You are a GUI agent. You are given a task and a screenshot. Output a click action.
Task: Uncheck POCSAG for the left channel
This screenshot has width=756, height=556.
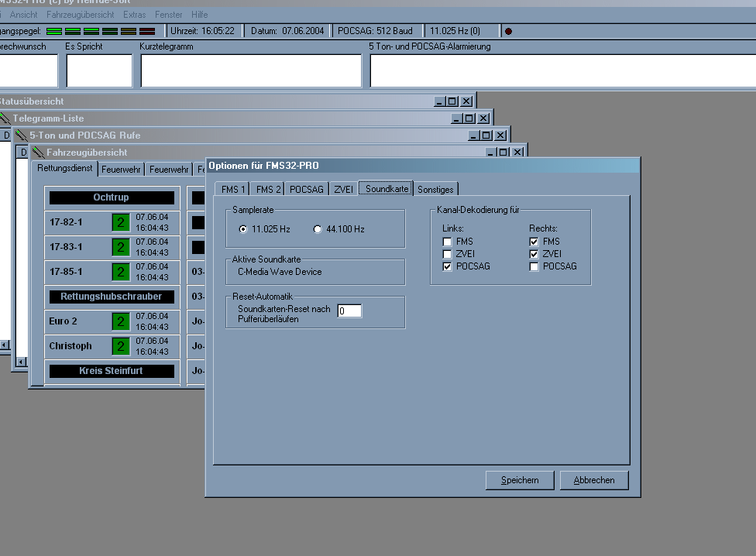[x=447, y=266]
